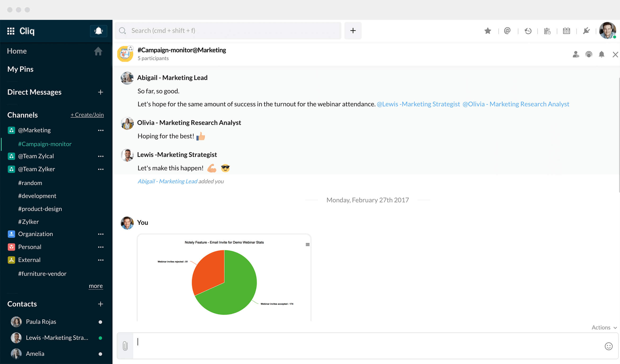Image resolution: width=620 pixels, height=364 pixels.
Task: Open the @ mentions icon
Action: click(507, 31)
